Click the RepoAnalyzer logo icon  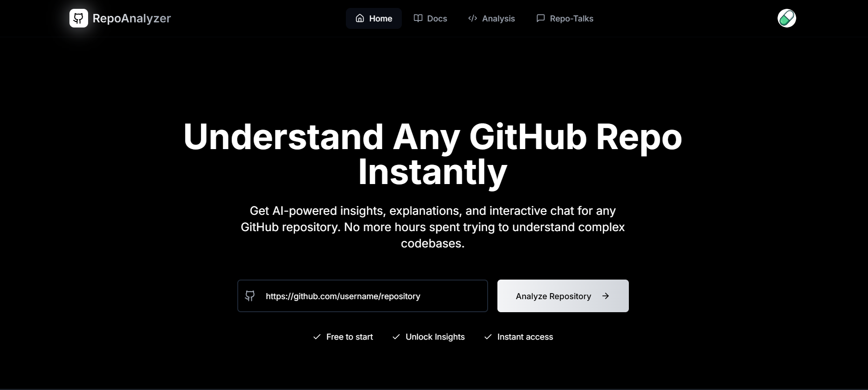(x=78, y=18)
